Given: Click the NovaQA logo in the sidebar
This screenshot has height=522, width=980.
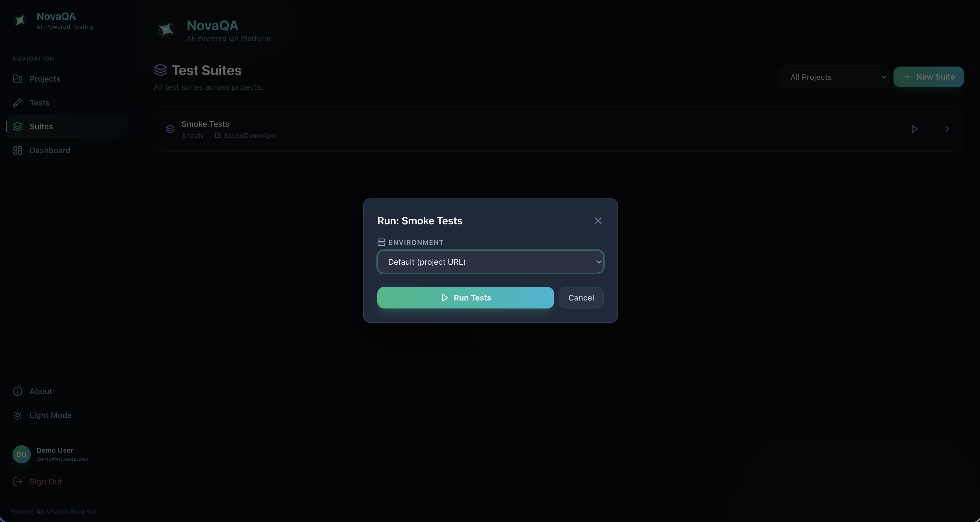Looking at the screenshot, I should 20,20.
